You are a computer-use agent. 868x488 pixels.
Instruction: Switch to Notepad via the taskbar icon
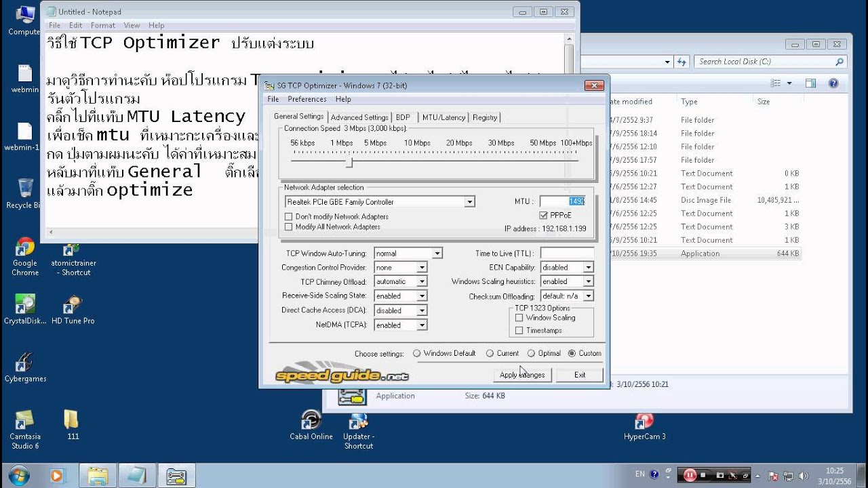pos(137,475)
